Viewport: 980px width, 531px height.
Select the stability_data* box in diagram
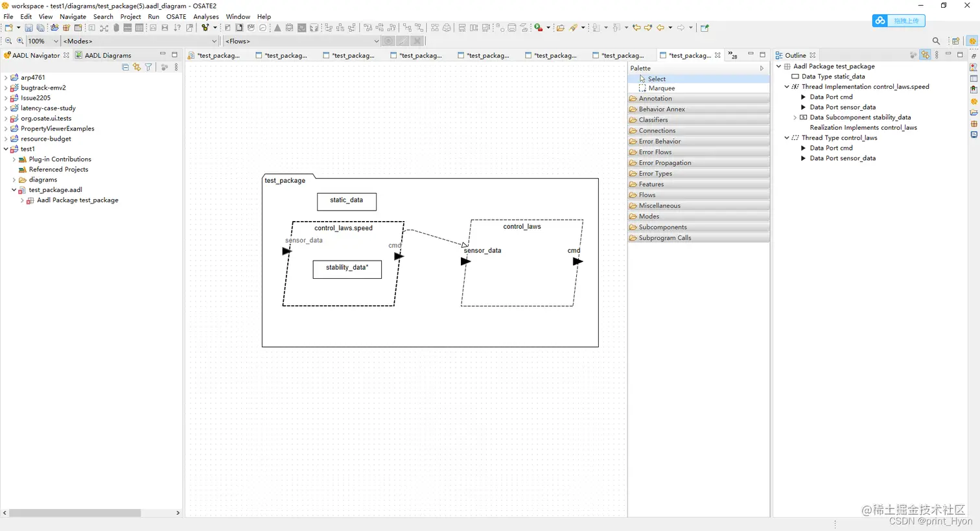pos(347,269)
